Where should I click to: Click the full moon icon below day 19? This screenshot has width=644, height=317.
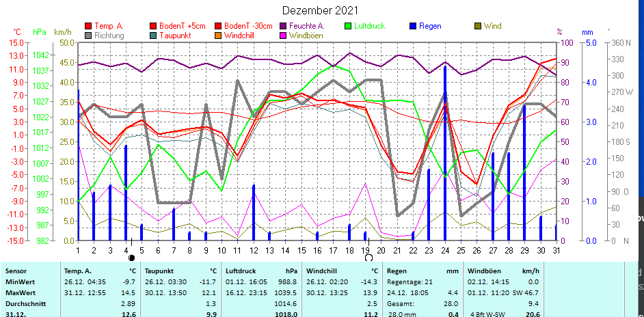coord(369,258)
